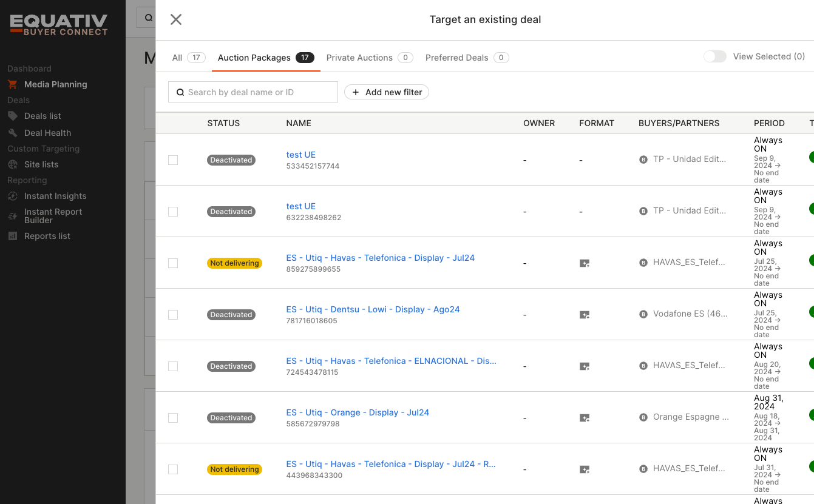Open the Add new filter dropdown

[x=387, y=92]
